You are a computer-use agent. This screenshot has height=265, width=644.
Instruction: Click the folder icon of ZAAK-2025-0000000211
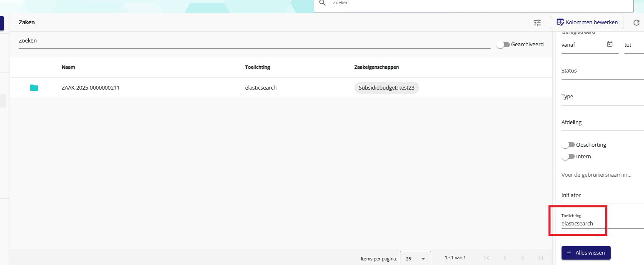pos(34,87)
